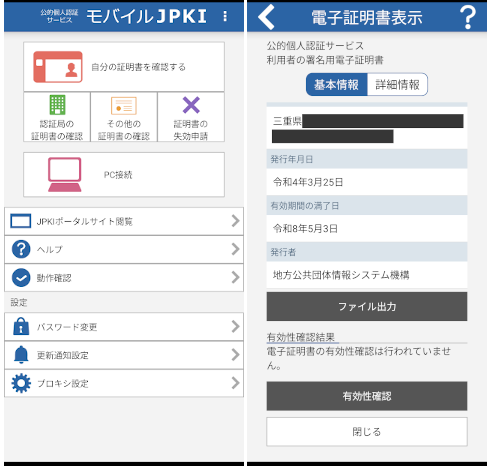490x466 pixels.
Task: Tap the red ID card icon
Action: (58, 67)
